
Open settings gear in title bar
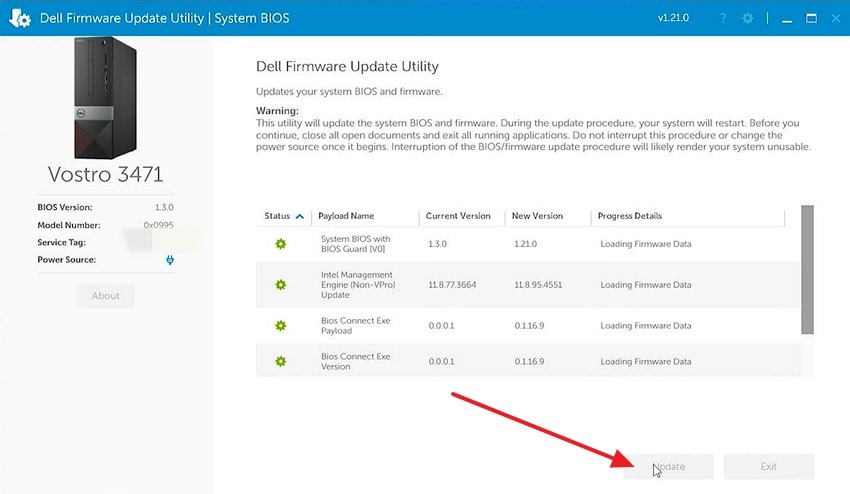(x=748, y=18)
